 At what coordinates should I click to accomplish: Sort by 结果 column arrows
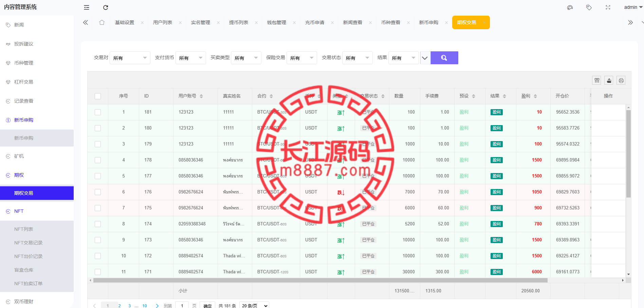point(504,96)
